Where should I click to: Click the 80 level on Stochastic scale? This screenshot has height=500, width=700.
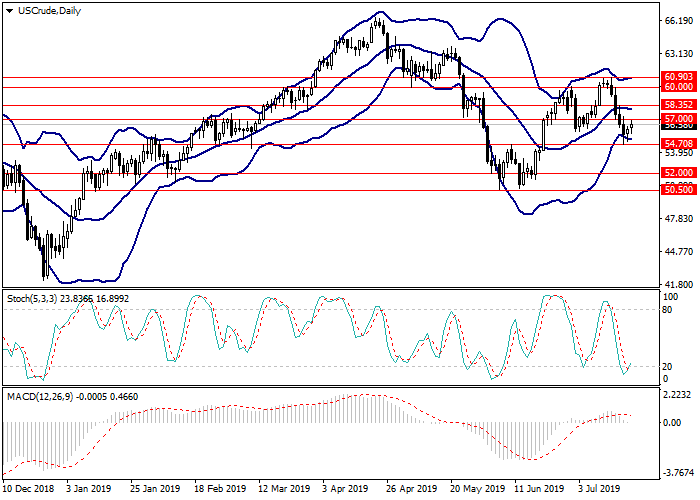[668, 309]
